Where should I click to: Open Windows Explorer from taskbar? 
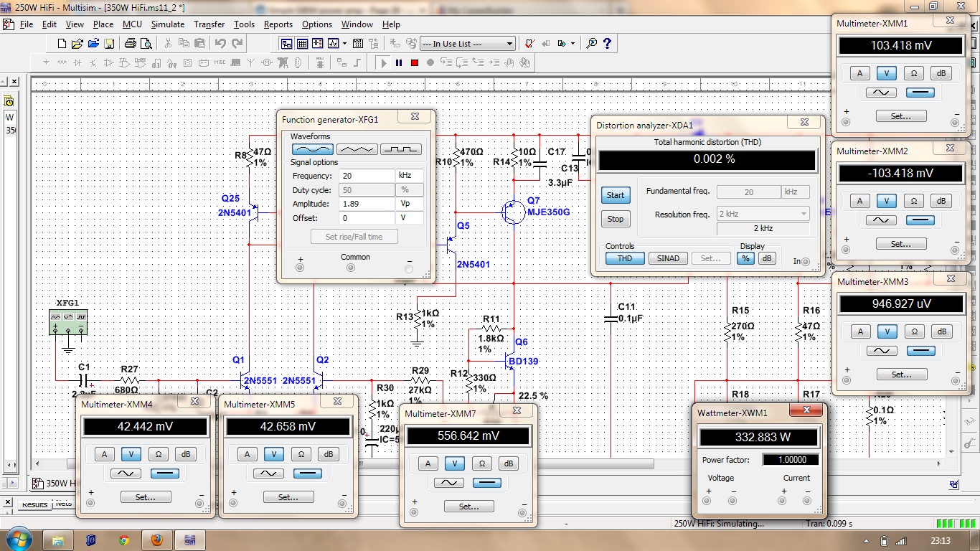point(58,540)
